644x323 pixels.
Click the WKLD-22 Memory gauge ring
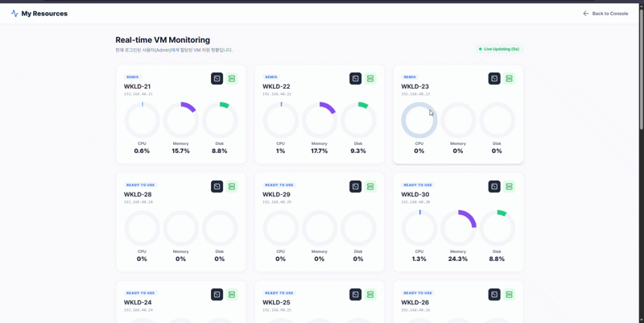coord(320,120)
